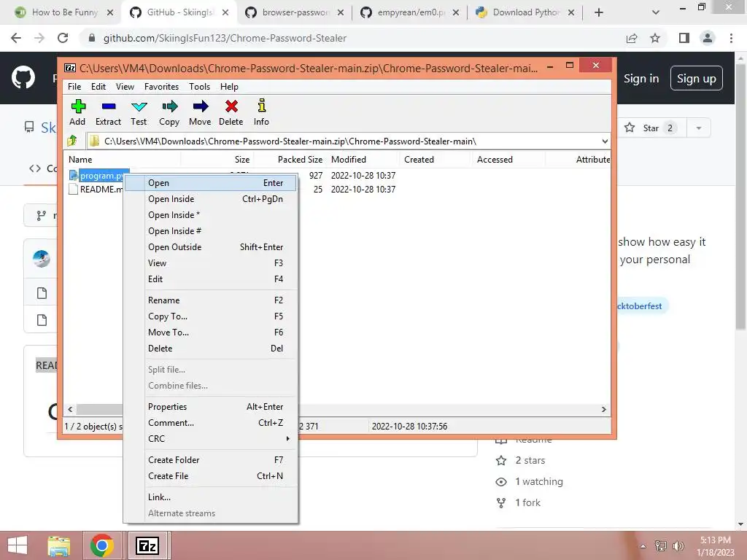Click the Chrome address bar URL
This screenshot has height=560, width=747.
click(x=225, y=38)
